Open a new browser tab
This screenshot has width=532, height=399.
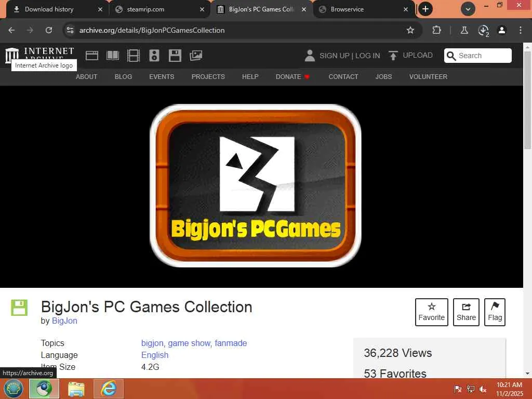click(x=425, y=9)
